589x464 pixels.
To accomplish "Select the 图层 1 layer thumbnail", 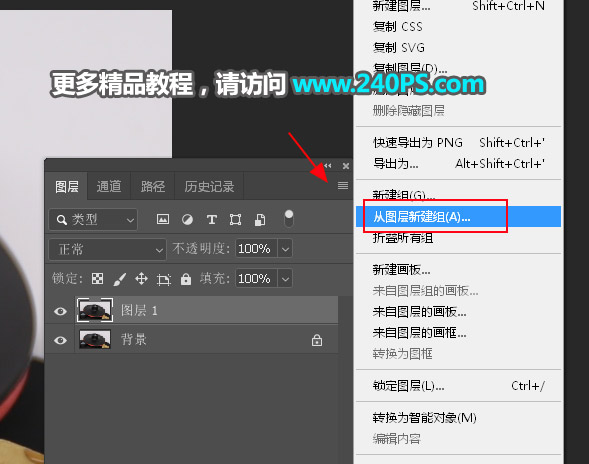I will click(95, 310).
